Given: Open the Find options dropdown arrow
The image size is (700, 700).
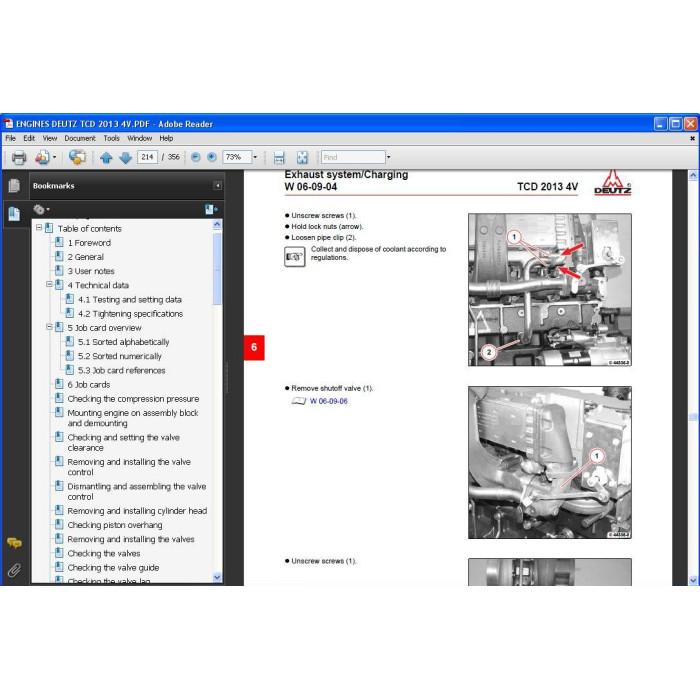Looking at the screenshot, I should (x=388, y=157).
